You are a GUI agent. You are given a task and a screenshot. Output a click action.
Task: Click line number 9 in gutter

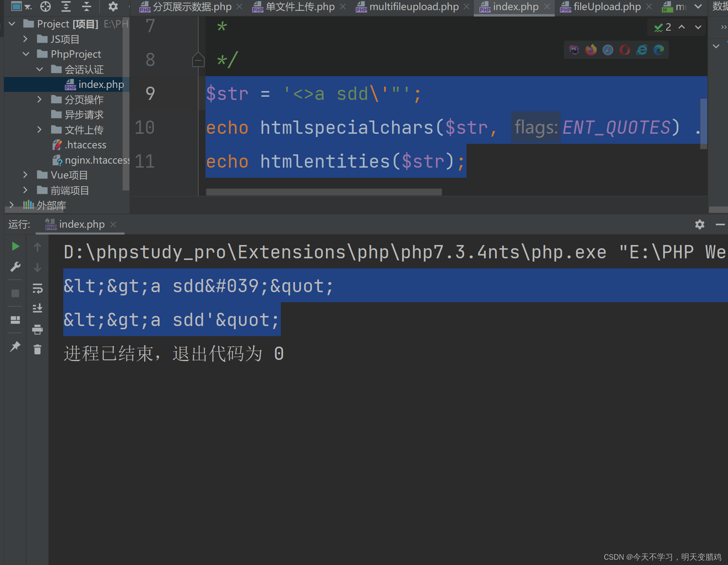pos(150,93)
